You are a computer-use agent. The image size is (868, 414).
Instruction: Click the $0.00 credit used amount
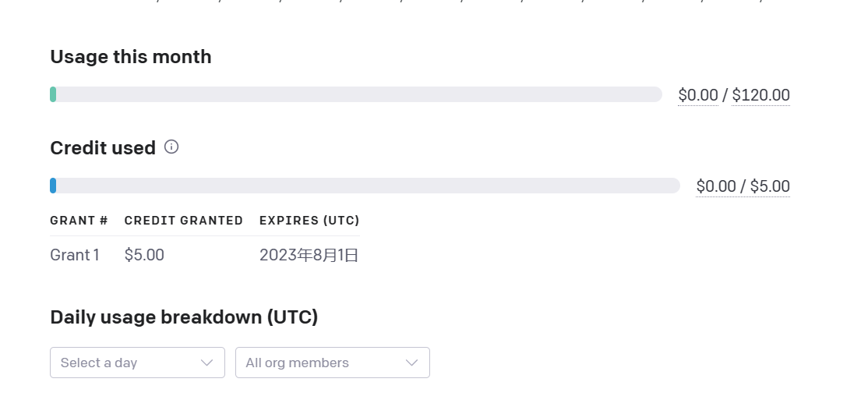point(716,186)
